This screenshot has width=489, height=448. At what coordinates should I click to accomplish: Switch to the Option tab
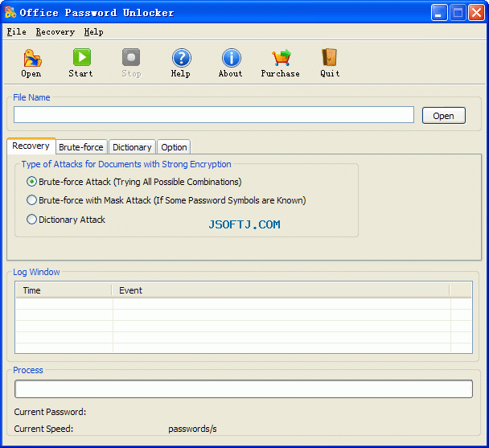[x=174, y=147]
